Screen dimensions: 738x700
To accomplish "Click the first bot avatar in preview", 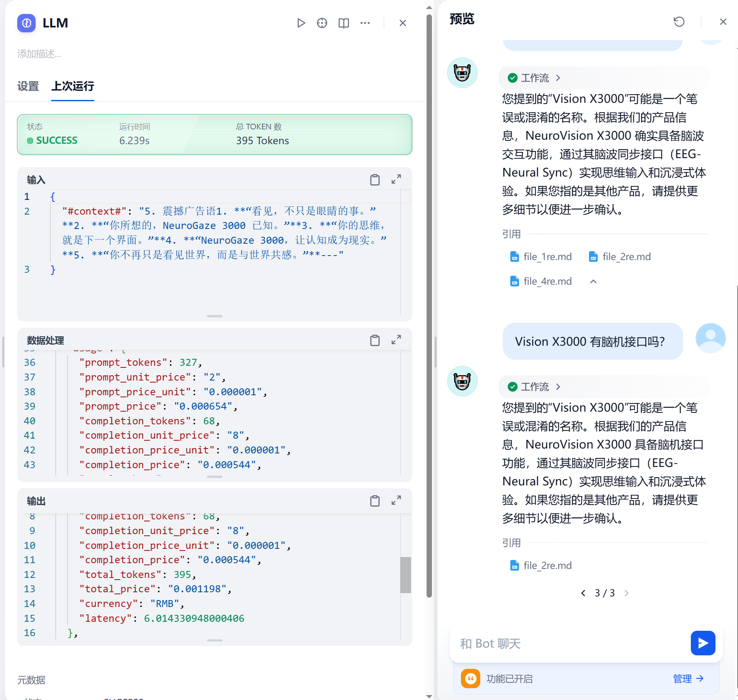I will tap(462, 73).
